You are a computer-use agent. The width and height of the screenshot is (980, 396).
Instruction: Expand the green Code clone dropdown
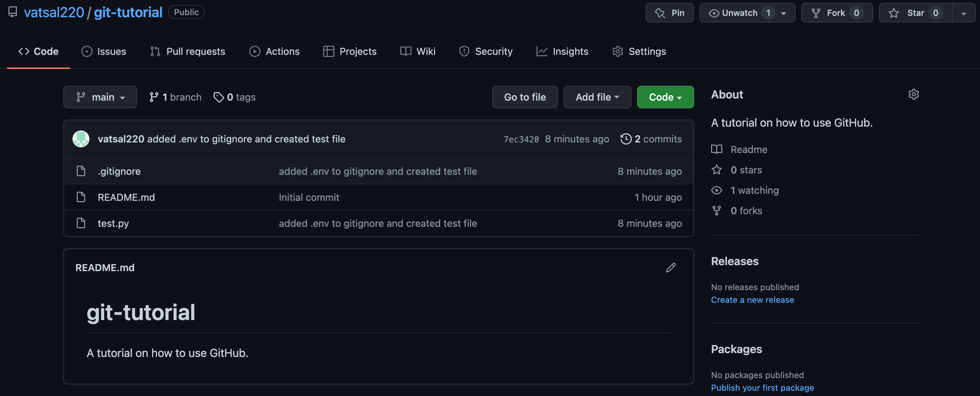click(665, 97)
